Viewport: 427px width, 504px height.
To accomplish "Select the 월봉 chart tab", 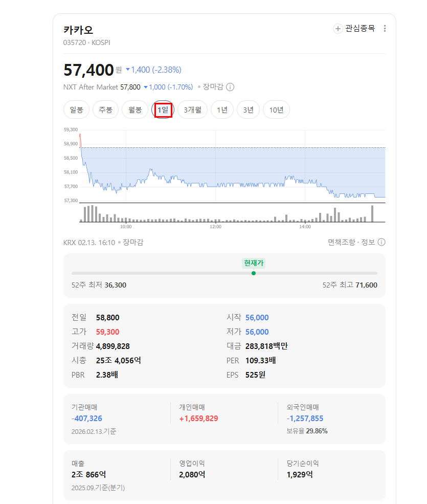I will (x=135, y=110).
